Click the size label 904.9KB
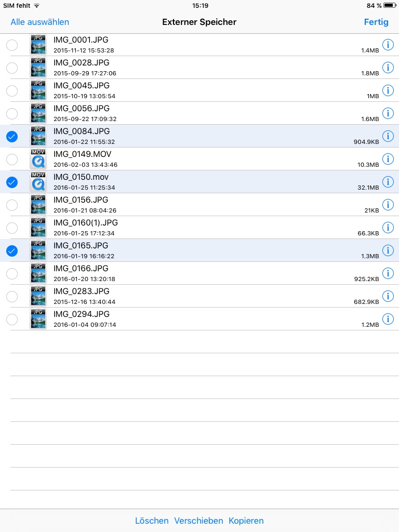This screenshot has width=399, height=532. [366, 142]
